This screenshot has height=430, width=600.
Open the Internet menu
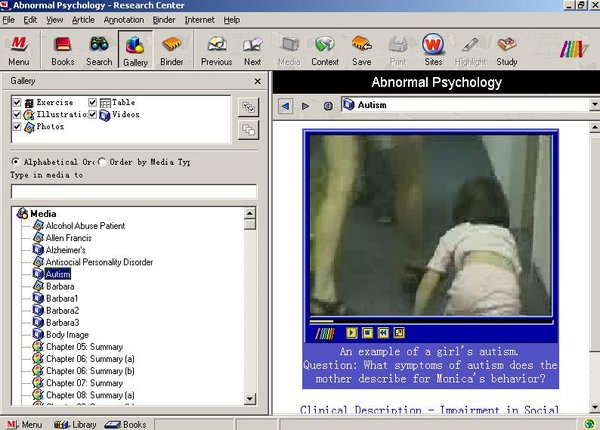[199, 19]
